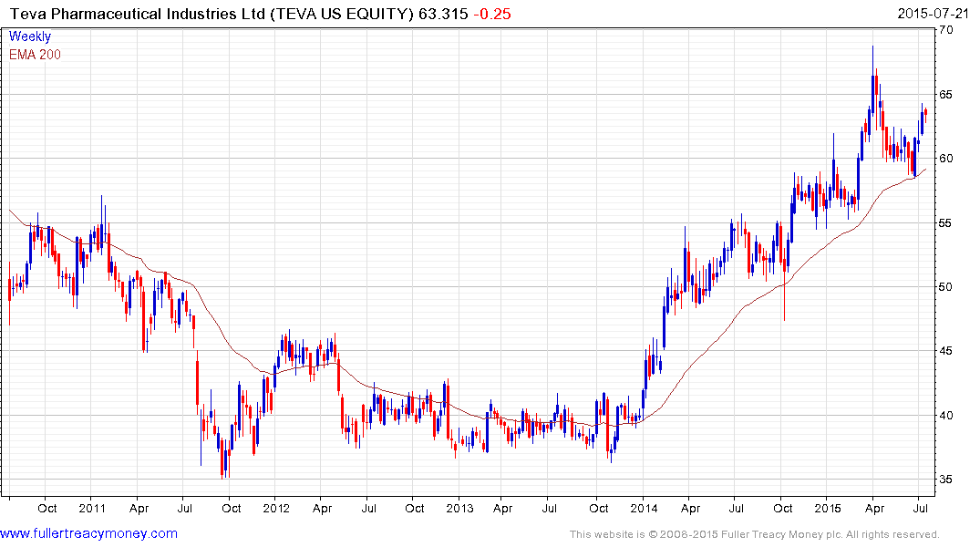The height and width of the screenshot is (547, 980).
Task: Click the 'Oct' label before 2014
Action: point(598,508)
